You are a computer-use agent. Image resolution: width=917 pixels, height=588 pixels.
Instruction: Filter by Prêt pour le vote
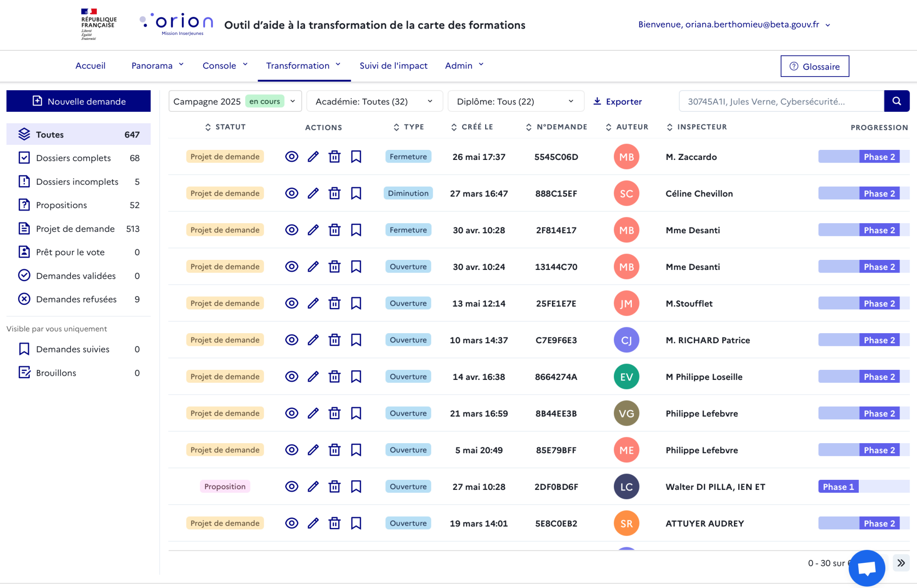tap(78, 252)
